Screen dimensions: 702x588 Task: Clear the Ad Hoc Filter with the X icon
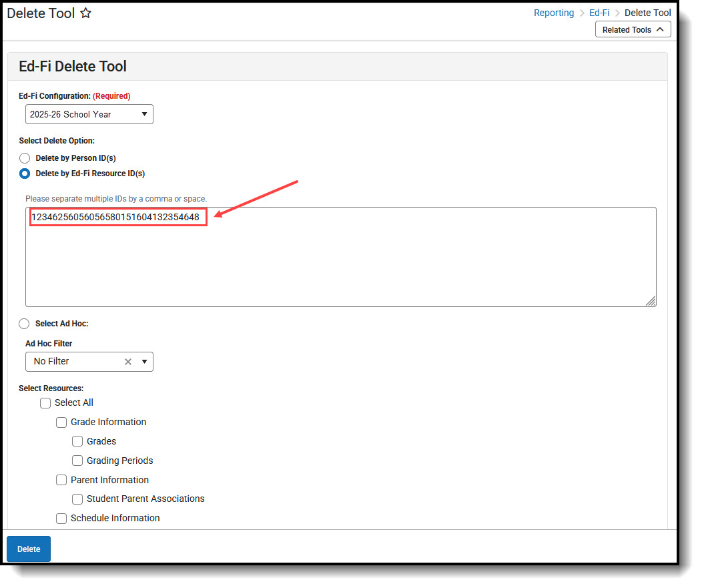point(128,361)
